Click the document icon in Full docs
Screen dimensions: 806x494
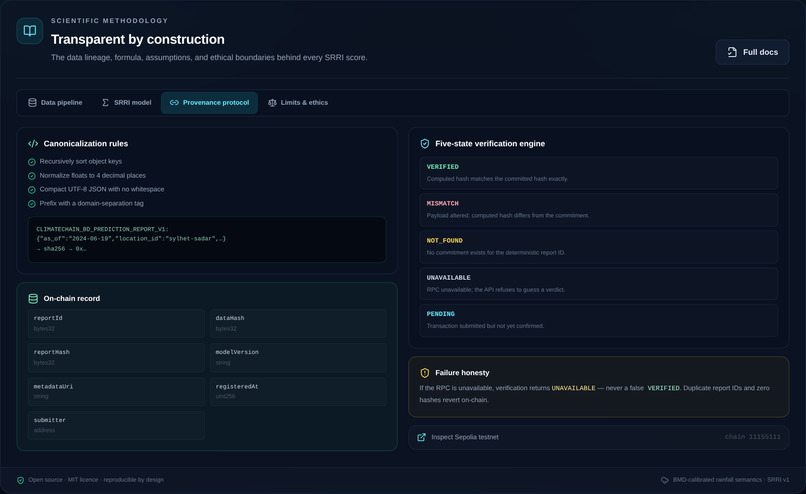[x=732, y=52]
